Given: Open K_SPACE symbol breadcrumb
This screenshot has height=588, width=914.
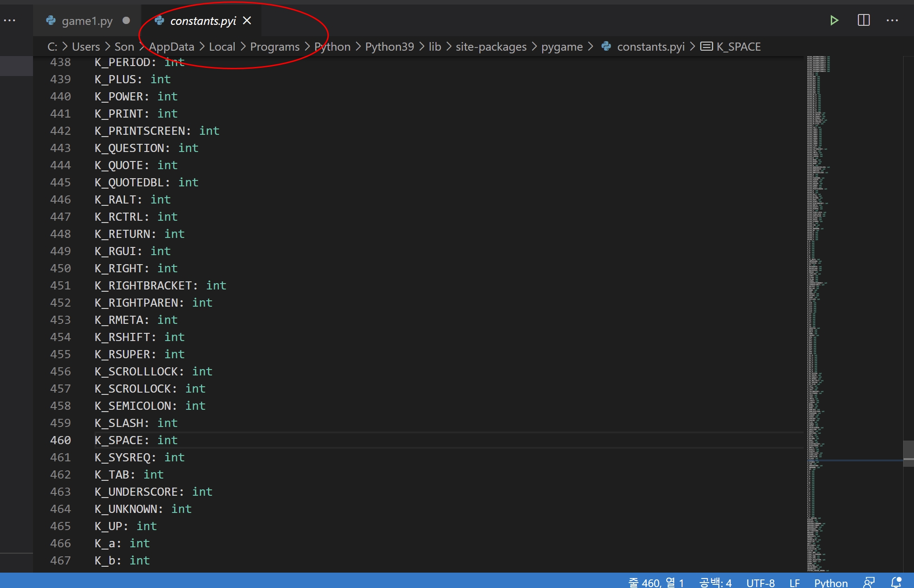Looking at the screenshot, I should pyautogui.click(x=738, y=47).
